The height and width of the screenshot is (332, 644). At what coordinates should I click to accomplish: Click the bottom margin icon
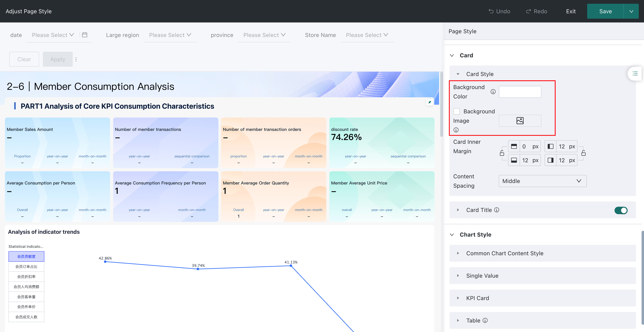[x=514, y=160]
